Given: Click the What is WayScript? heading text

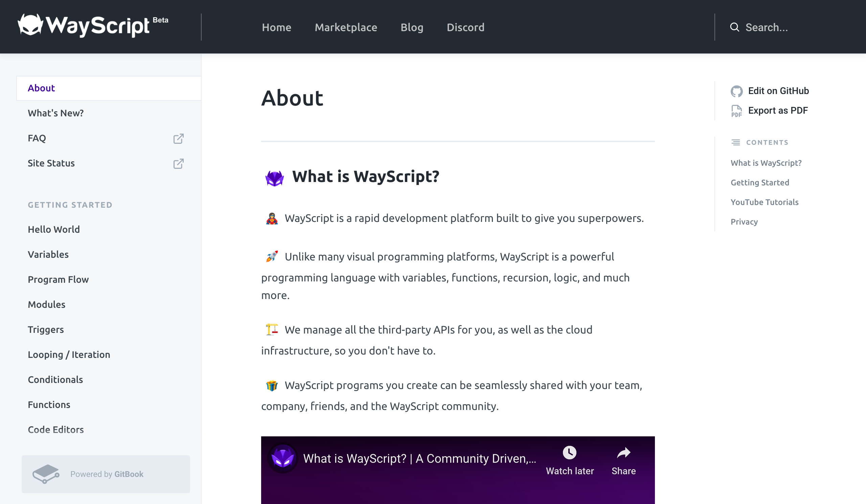Looking at the screenshot, I should point(366,177).
